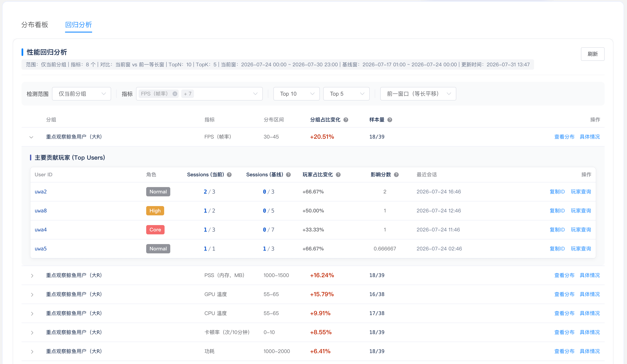Screen dimensions: 627x364
Task: Click the 样本量 column header
Action: click(x=377, y=120)
